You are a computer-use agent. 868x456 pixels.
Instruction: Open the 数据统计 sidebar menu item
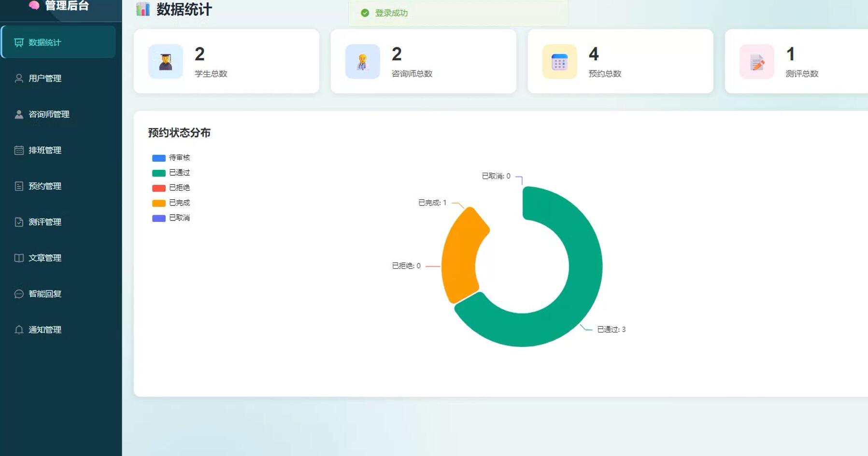coord(58,42)
